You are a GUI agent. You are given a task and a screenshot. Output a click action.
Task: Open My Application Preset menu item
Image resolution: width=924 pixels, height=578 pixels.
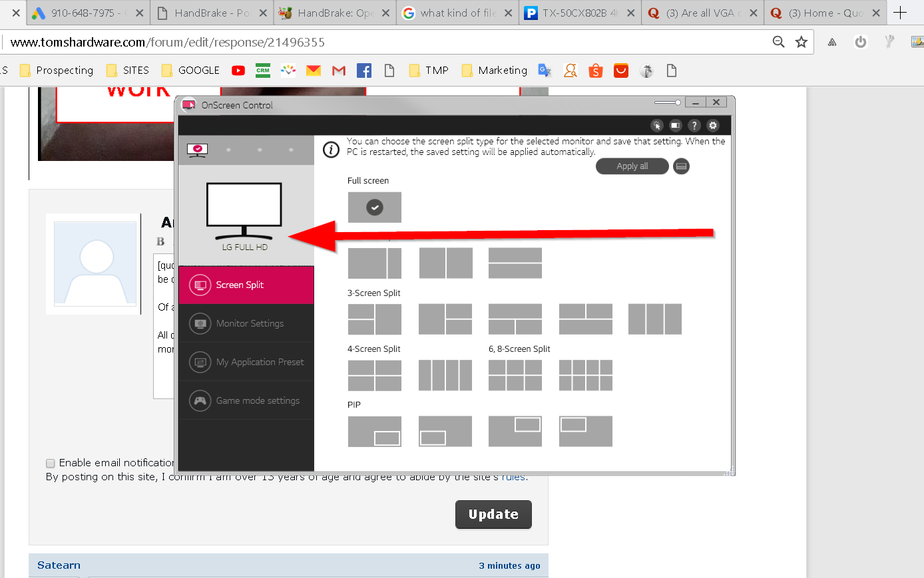[x=246, y=362]
